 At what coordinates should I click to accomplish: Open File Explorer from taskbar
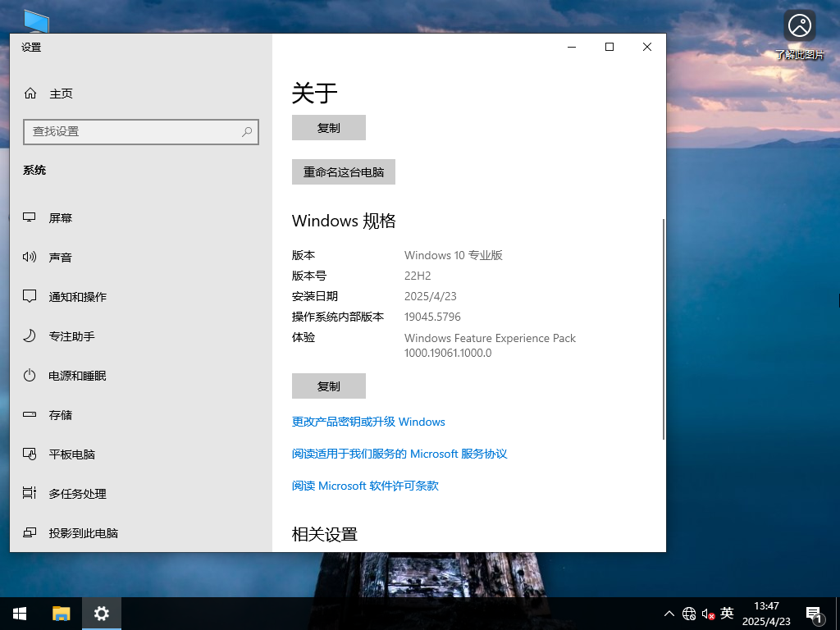(61, 613)
